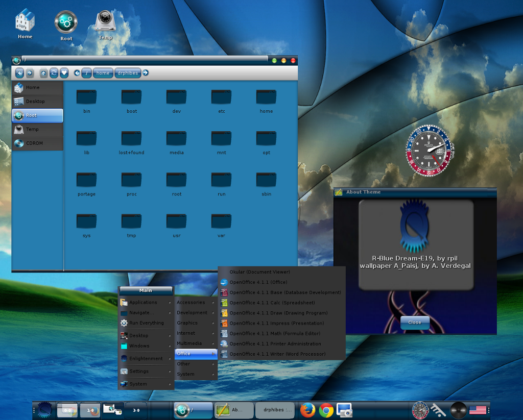Expand Applications submenu in Main menu

click(x=146, y=302)
